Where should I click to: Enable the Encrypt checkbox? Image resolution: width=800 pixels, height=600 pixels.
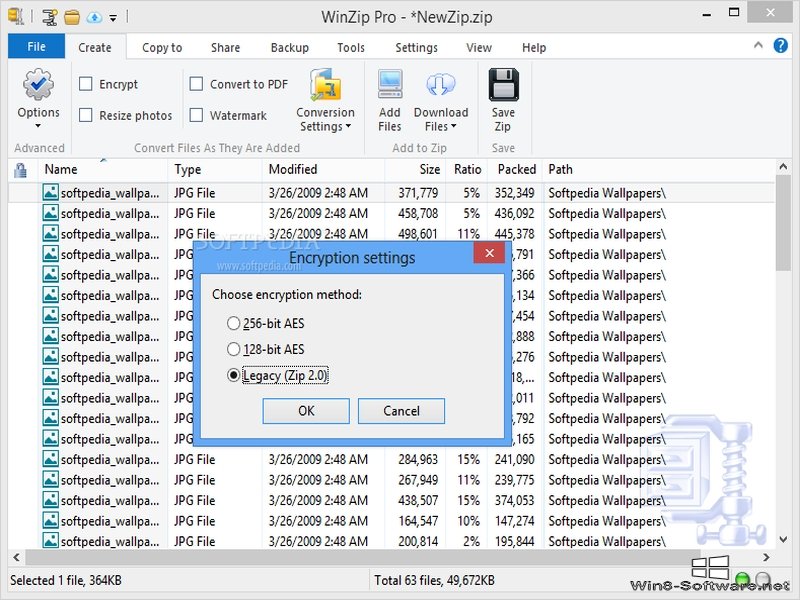click(86, 84)
